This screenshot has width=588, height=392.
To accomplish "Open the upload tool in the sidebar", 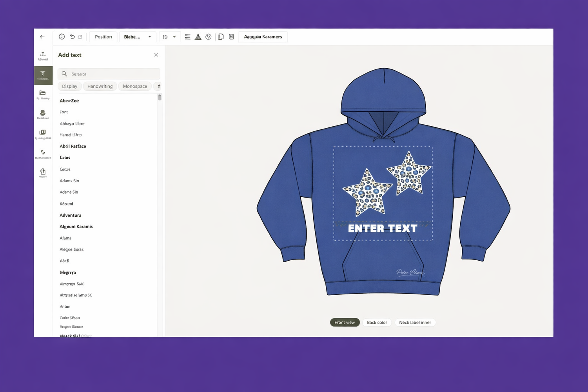I will 43,56.
